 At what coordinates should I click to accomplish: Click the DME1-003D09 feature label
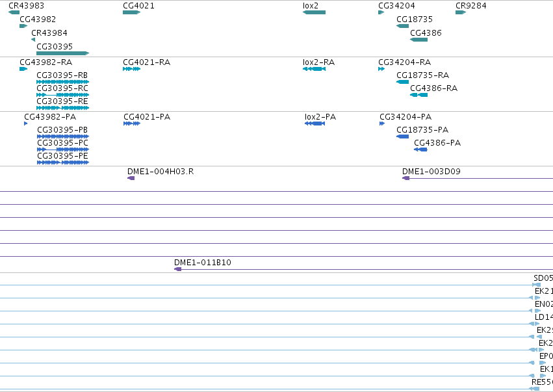(x=431, y=172)
